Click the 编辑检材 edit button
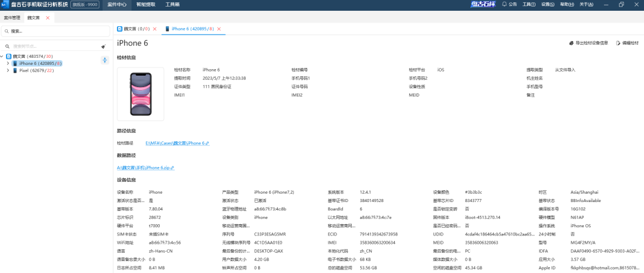The height and width of the screenshot is (273, 644). click(x=627, y=43)
